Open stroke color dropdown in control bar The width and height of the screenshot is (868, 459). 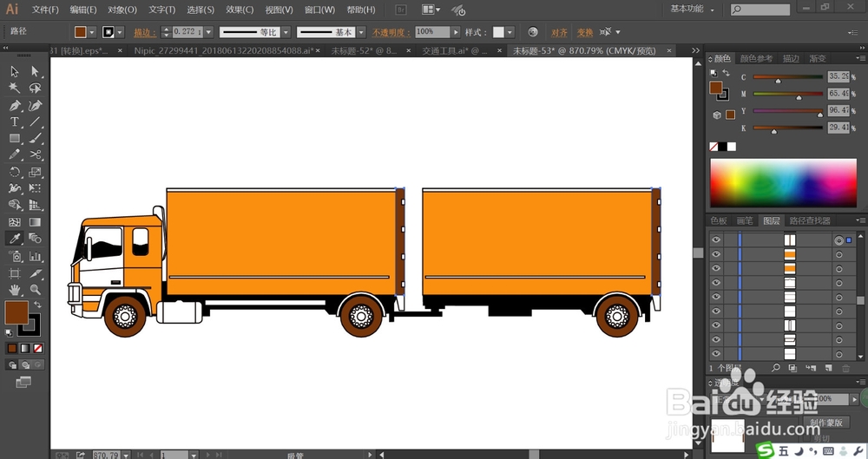tap(120, 32)
